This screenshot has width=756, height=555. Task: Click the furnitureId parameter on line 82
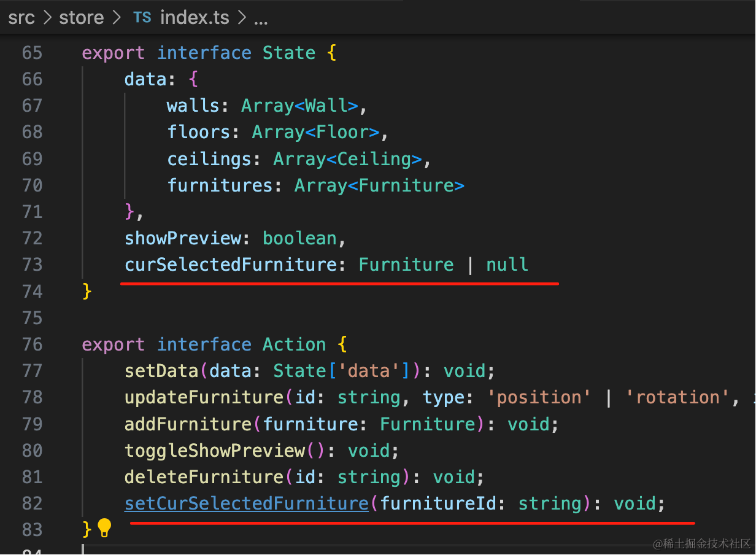point(439,503)
